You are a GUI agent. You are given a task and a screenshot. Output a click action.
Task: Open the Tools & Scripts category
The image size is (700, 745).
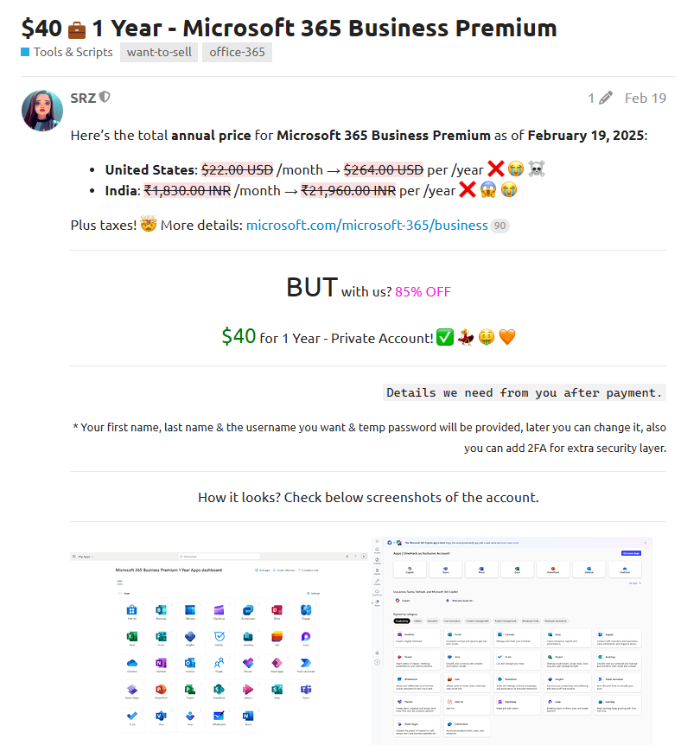[67, 52]
